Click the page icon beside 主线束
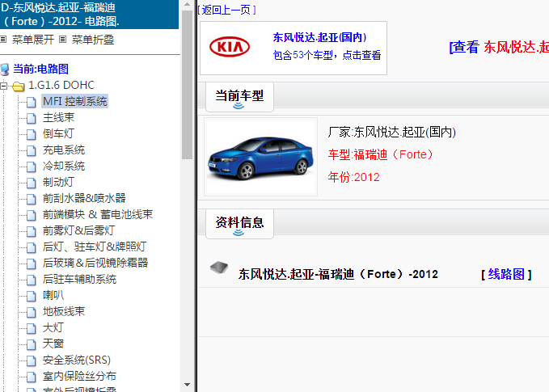Image resolution: width=549 pixels, height=392 pixels. coord(32,118)
